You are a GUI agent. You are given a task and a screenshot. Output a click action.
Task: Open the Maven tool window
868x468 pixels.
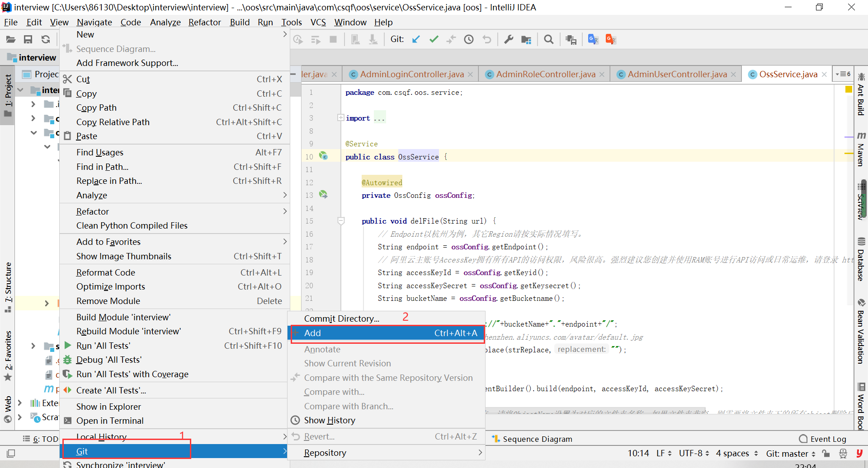861,149
